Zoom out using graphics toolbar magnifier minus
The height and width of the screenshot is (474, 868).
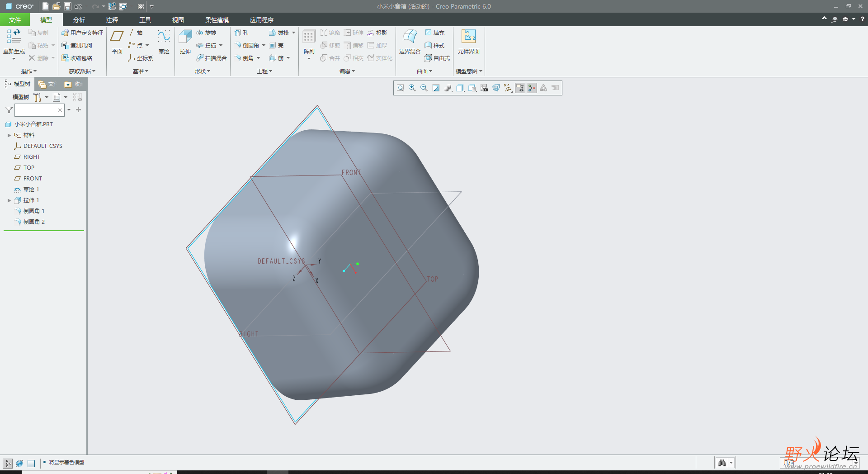(424, 88)
